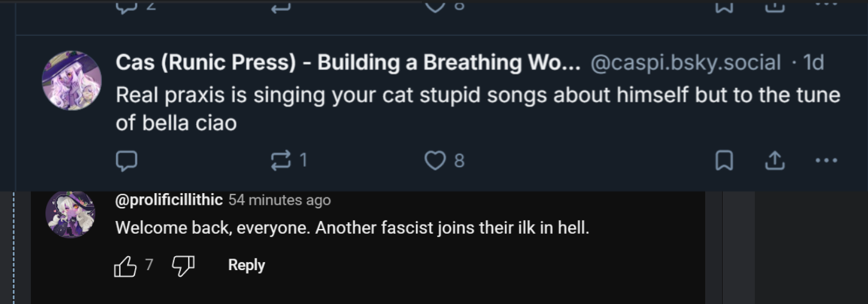Like the Cas post with heart icon
The width and height of the screenshot is (868, 304).
[435, 160]
